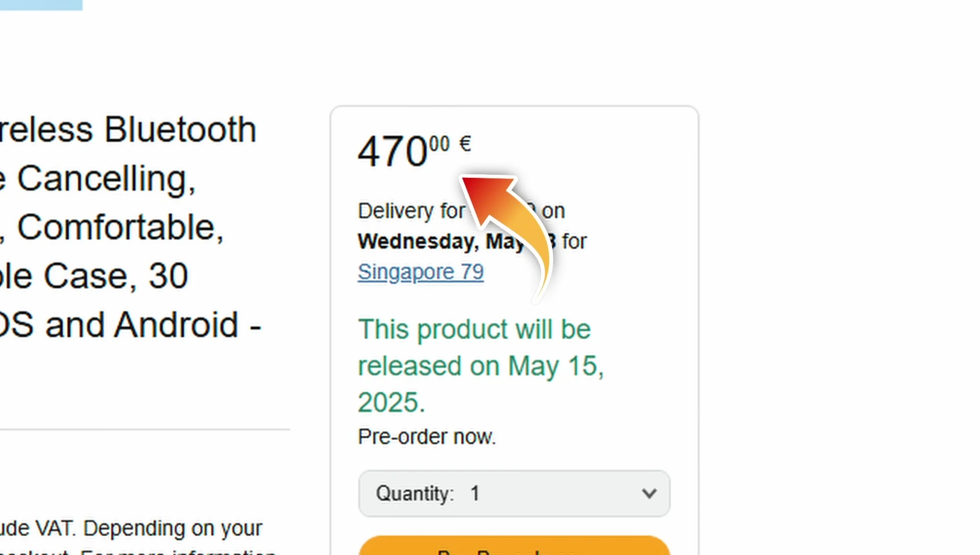Click the green release date notice
Screen dimensions: 980x555
coord(480,365)
